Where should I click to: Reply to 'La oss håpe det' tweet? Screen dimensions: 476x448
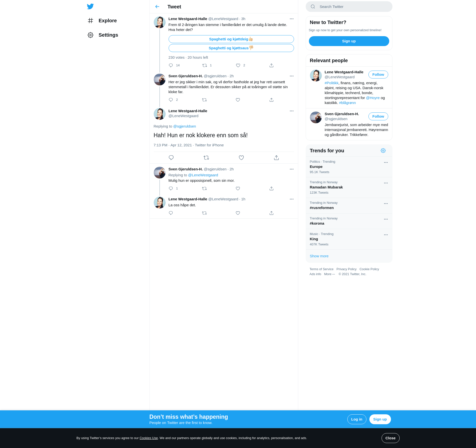coord(171,213)
